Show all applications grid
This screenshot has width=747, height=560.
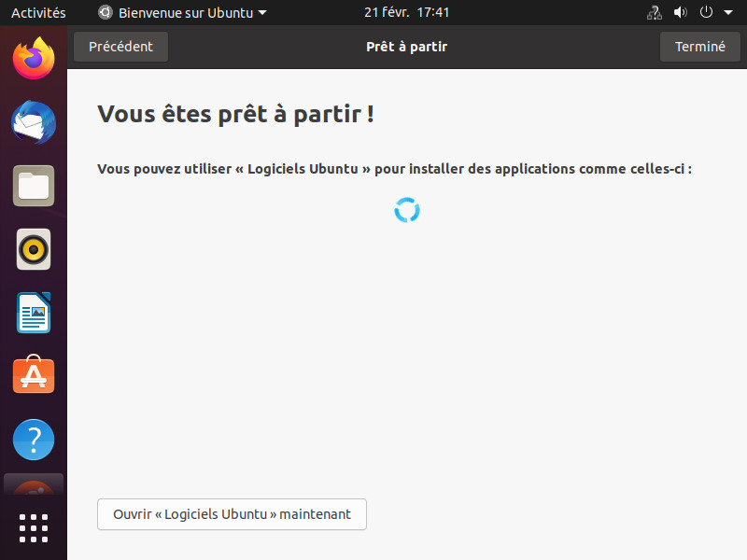[34, 527]
